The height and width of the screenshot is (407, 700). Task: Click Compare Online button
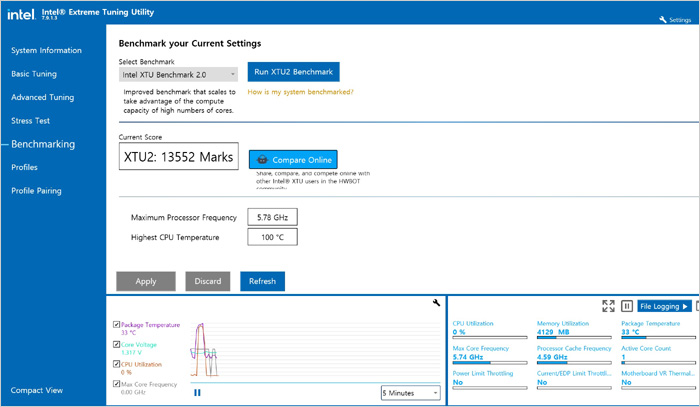coord(293,160)
